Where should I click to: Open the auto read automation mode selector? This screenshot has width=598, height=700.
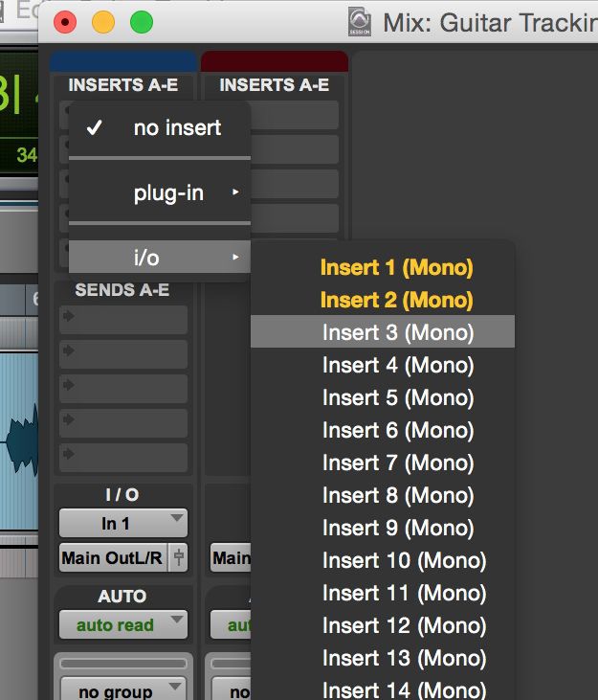[x=123, y=624]
